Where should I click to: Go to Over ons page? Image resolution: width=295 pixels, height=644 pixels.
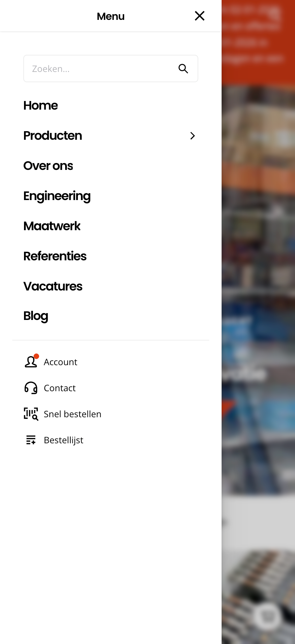[x=48, y=166]
